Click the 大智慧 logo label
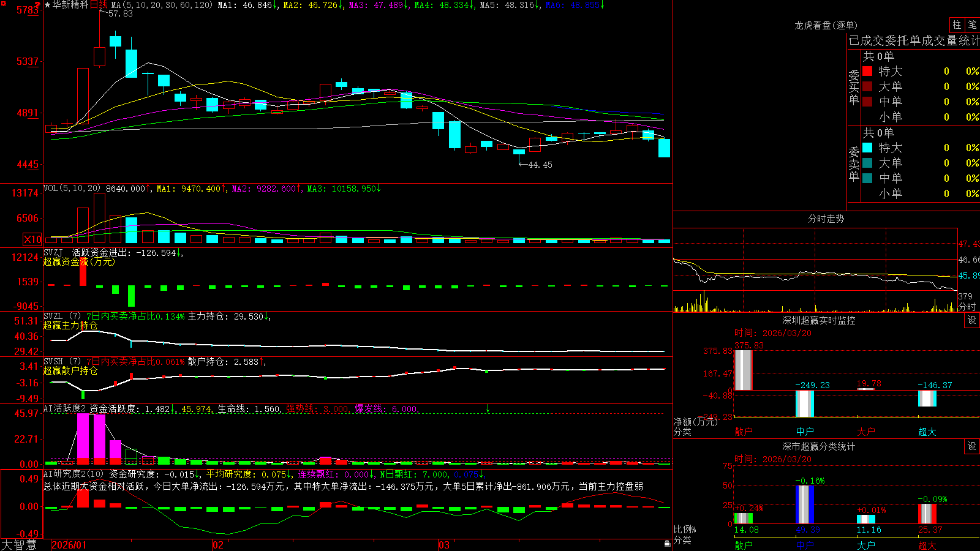This screenshot has height=551, width=980. point(19,545)
